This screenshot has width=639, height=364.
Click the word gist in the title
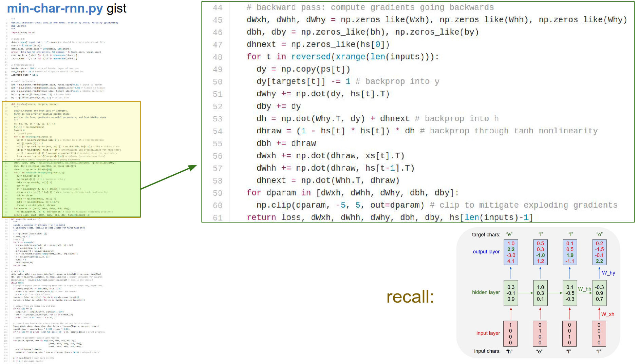[x=116, y=8]
